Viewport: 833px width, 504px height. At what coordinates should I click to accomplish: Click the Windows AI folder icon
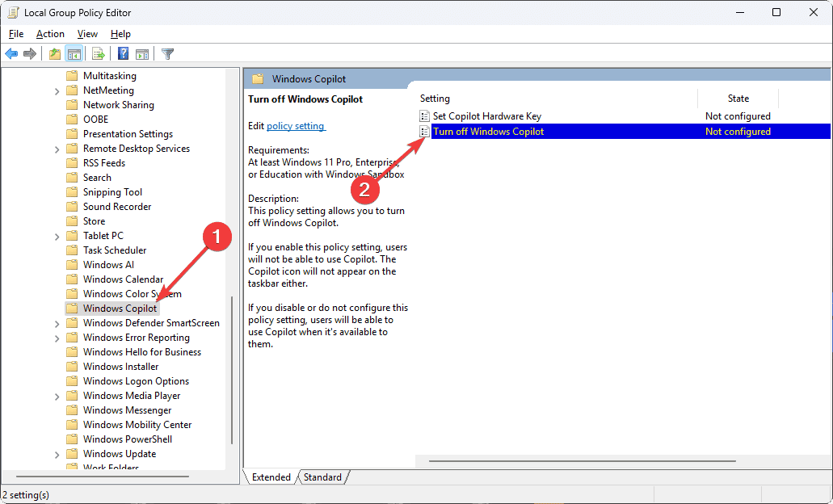72,264
